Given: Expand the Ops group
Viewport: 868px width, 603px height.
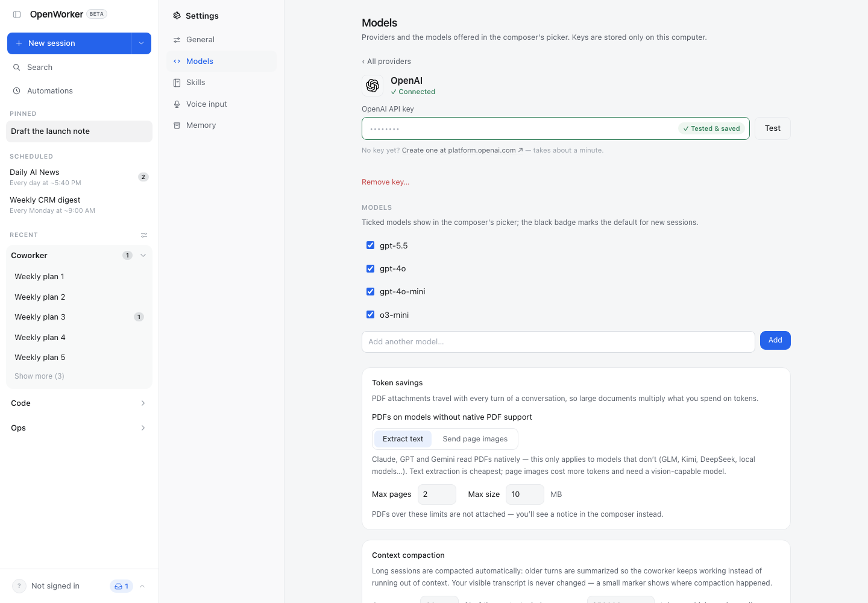Looking at the screenshot, I should coord(79,428).
